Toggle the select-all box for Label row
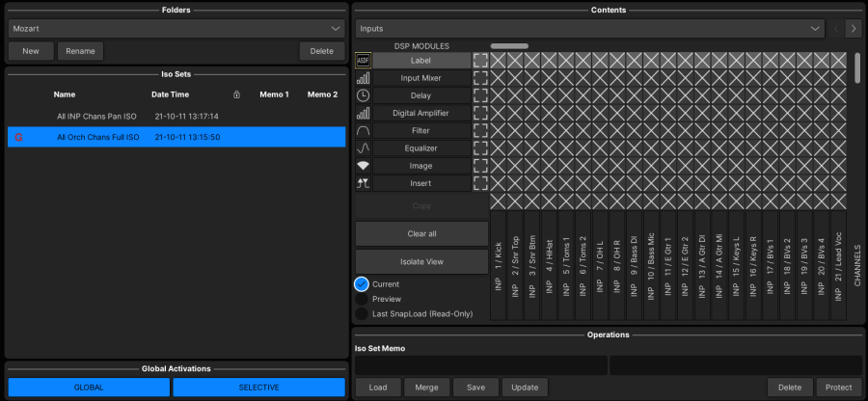The image size is (868, 401). coord(480,61)
